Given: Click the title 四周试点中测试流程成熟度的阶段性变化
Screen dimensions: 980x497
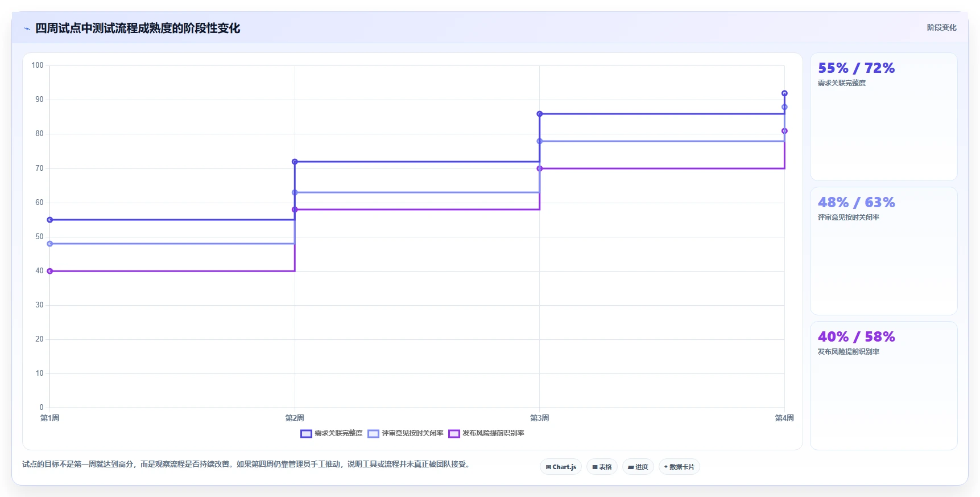Looking at the screenshot, I should (x=138, y=28).
